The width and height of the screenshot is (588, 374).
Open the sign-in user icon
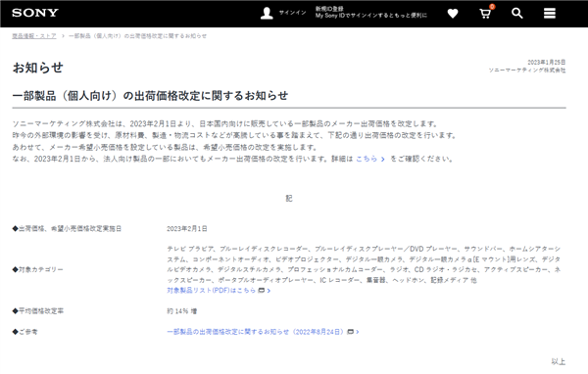pos(267,13)
